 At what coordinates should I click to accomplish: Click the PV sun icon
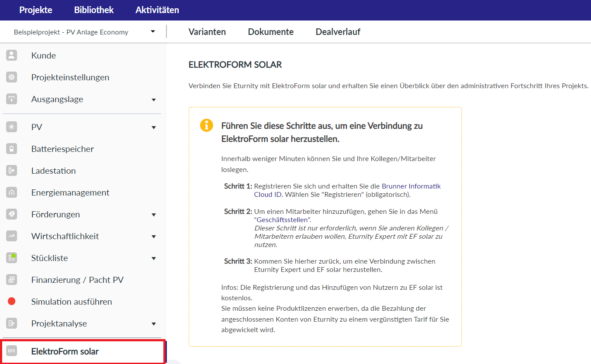[x=11, y=127]
